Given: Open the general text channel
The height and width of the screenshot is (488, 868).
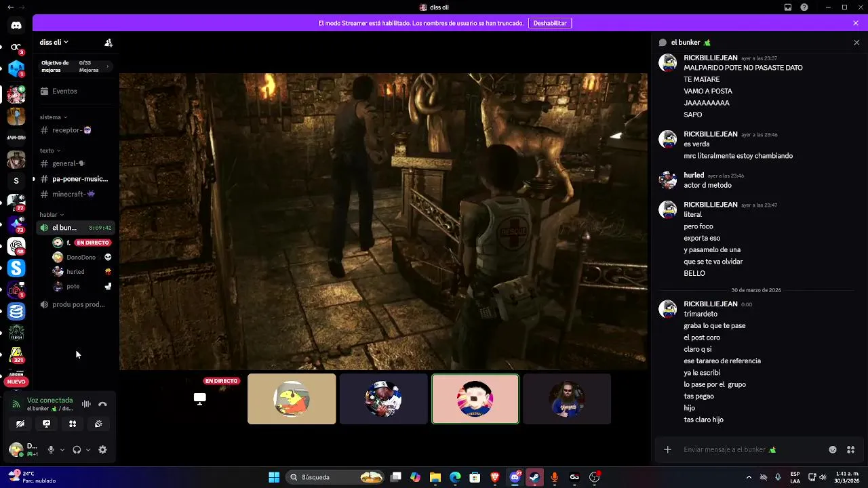Looking at the screenshot, I should click(75, 163).
